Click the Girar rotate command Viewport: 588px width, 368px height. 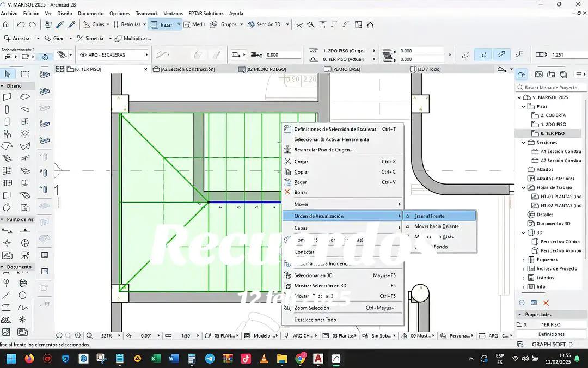click(54, 38)
